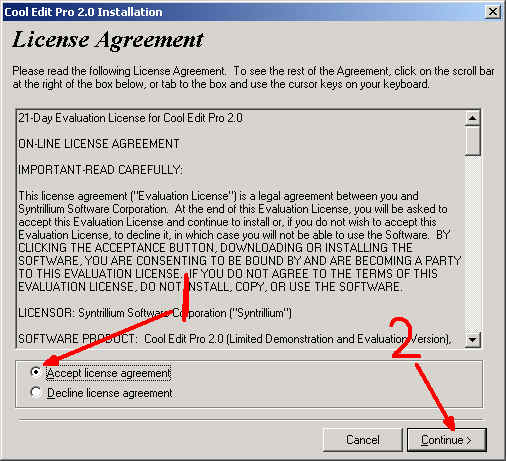Click the scroll down arrow of license box

pyautogui.click(x=472, y=340)
